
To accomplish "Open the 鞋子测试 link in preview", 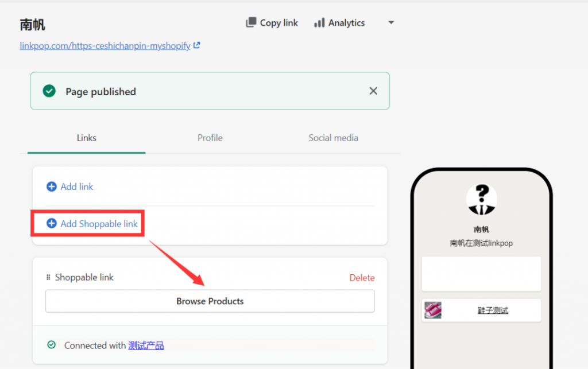I will coord(493,310).
